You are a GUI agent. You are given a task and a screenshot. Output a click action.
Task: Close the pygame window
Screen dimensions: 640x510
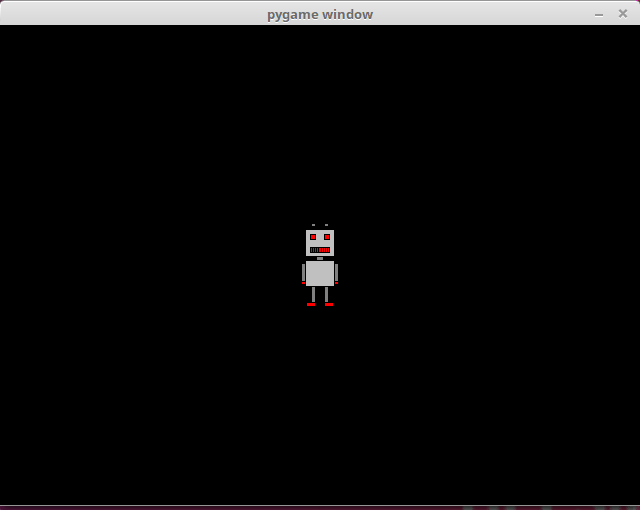pyautogui.click(x=623, y=14)
